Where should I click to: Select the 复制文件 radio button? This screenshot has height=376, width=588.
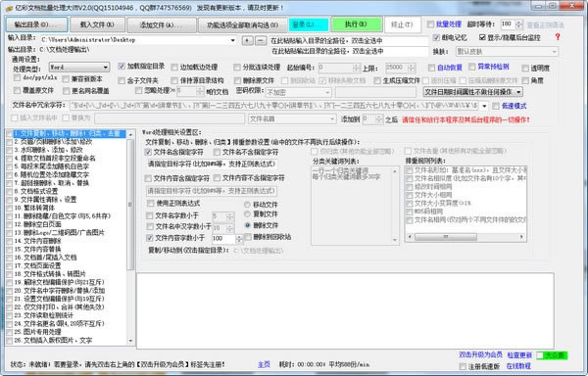click(x=247, y=213)
